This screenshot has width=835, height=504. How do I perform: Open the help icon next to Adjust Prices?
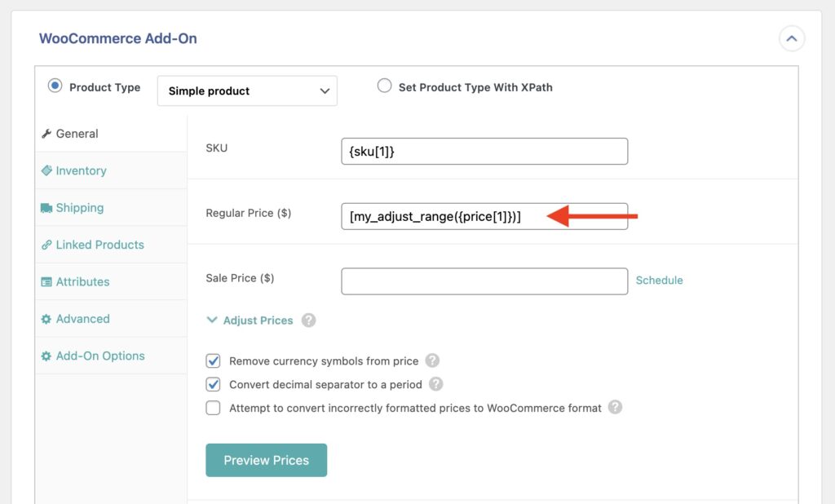(308, 321)
